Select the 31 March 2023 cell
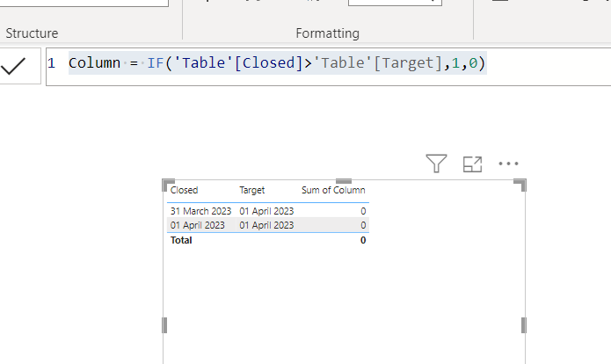Viewport: 611px width, 364px height. tap(200, 211)
